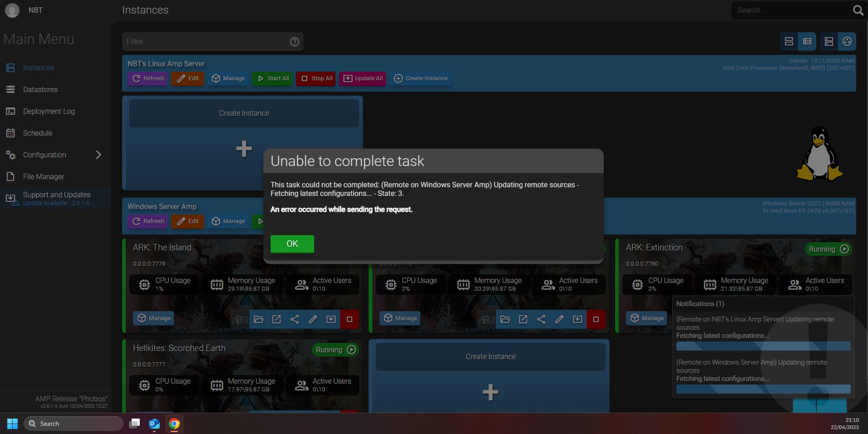Refresh NBT's Linux Amp Server
The width and height of the screenshot is (868, 434).
coord(148,78)
